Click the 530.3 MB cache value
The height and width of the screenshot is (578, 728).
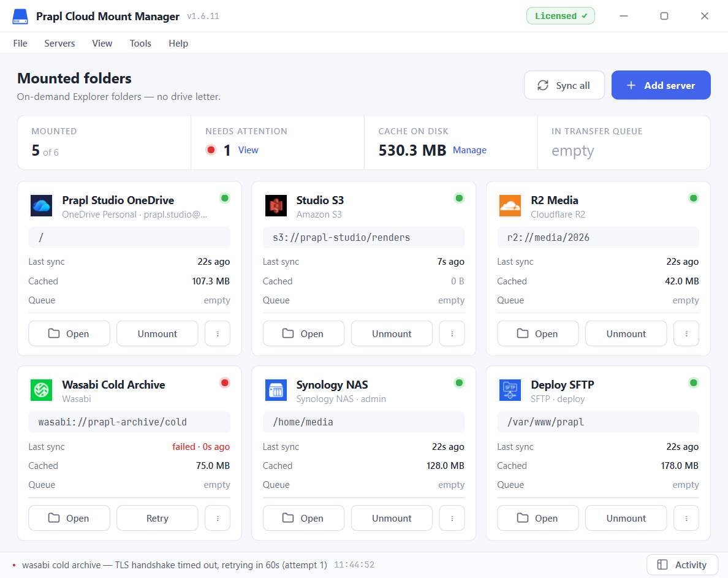point(412,150)
